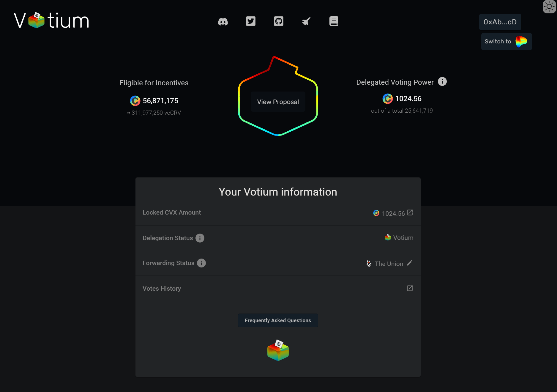Image resolution: width=557 pixels, height=392 pixels.
Task: Open the documentation book icon
Action: click(x=334, y=21)
